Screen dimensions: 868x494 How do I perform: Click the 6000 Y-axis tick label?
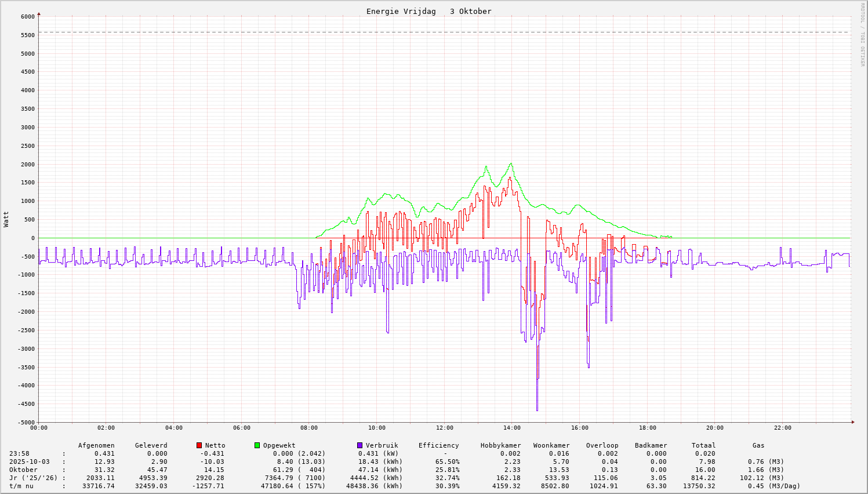point(28,17)
